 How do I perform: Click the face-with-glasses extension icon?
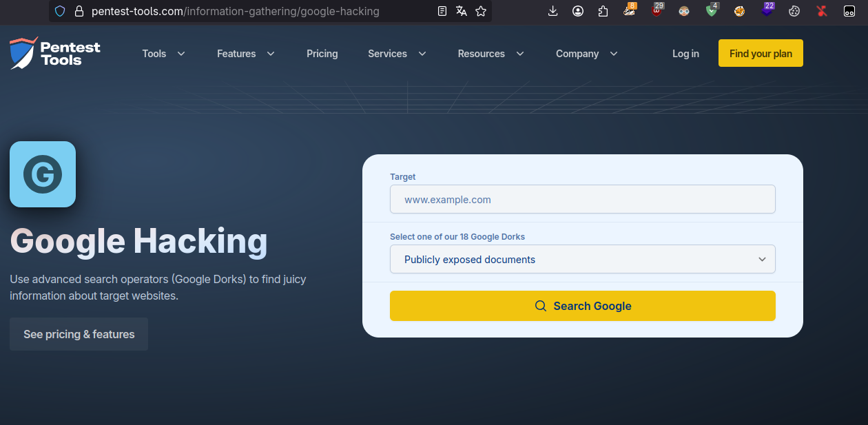pos(683,11)
